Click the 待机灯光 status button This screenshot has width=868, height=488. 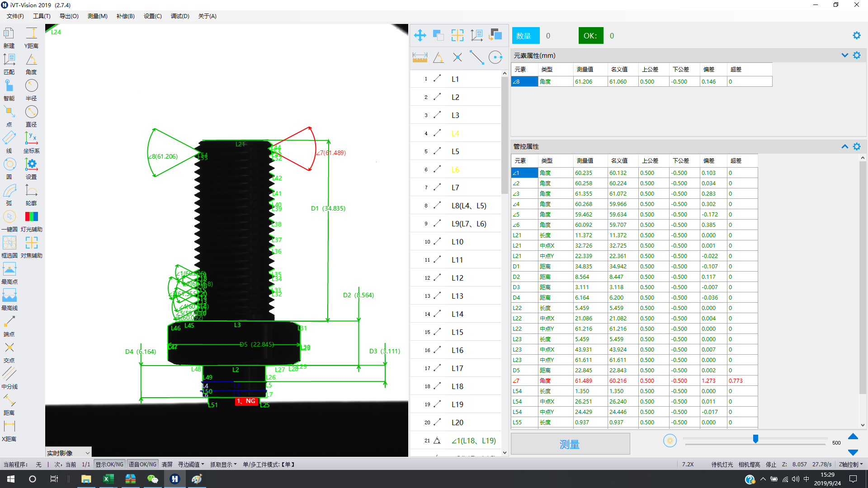tap(722, 465)
